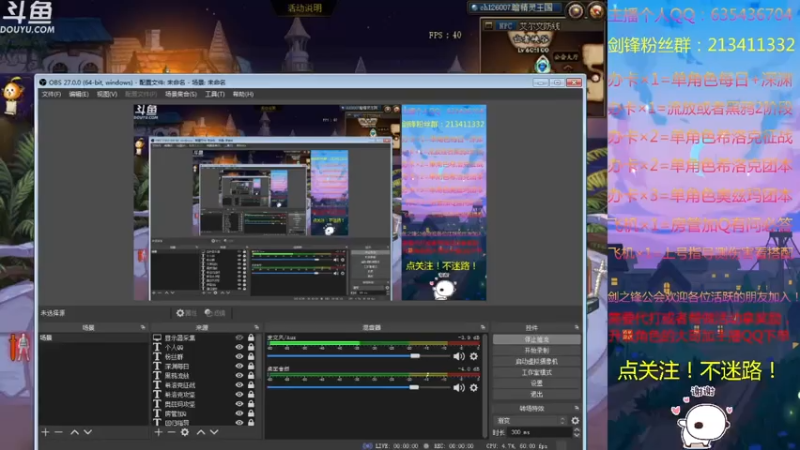Hide the 奥兹玛攻坚 text source
800x450 pixels.
click(239, 404)
